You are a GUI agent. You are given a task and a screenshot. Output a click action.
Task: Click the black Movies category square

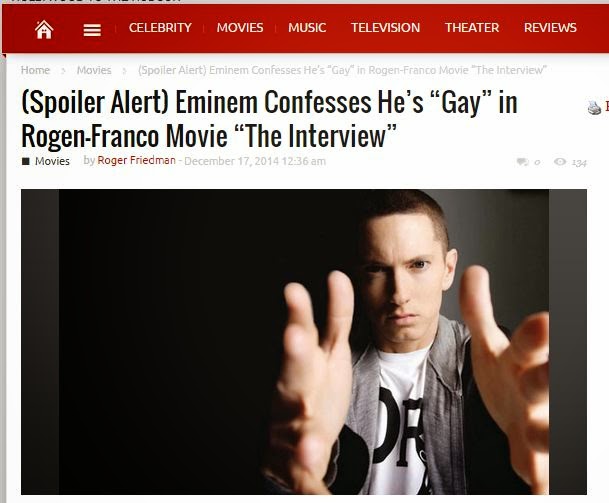coord(26,161)
